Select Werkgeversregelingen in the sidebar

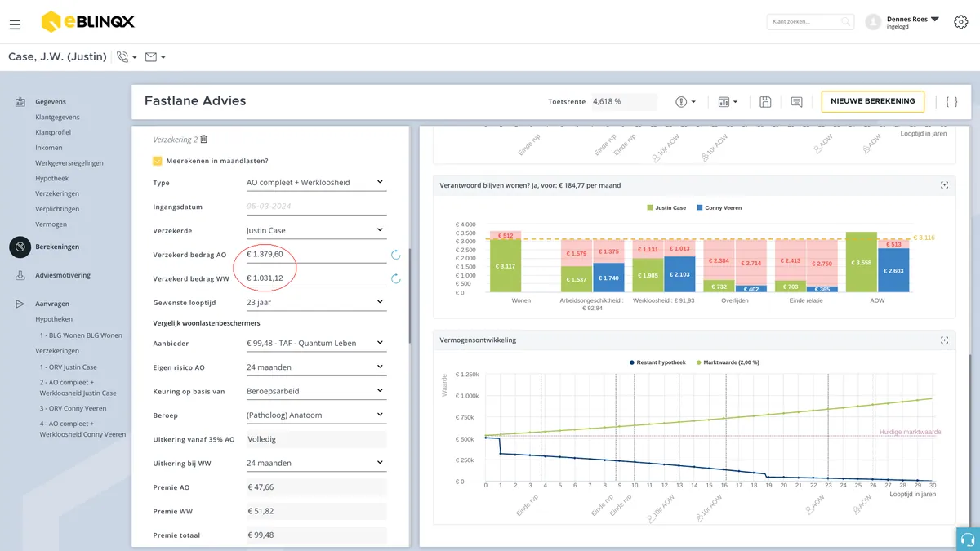[69, 162]
